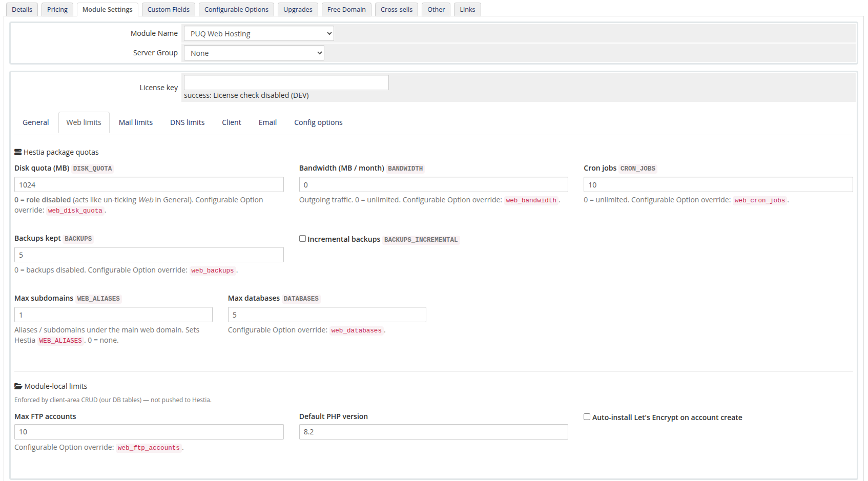Switch to the Details tab
The image size is (868, 481).
click(x=22, y=9)
